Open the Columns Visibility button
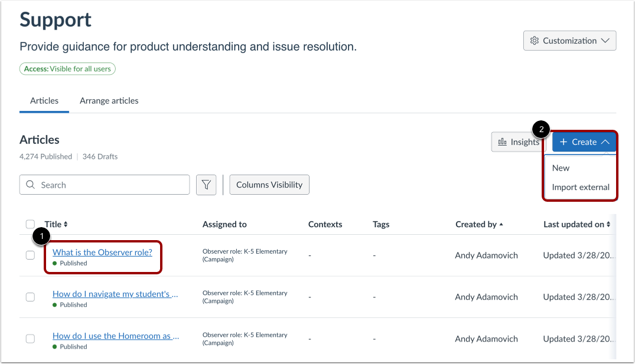The width and height of the screenshot is (635, 364). [x=269, y=185]
